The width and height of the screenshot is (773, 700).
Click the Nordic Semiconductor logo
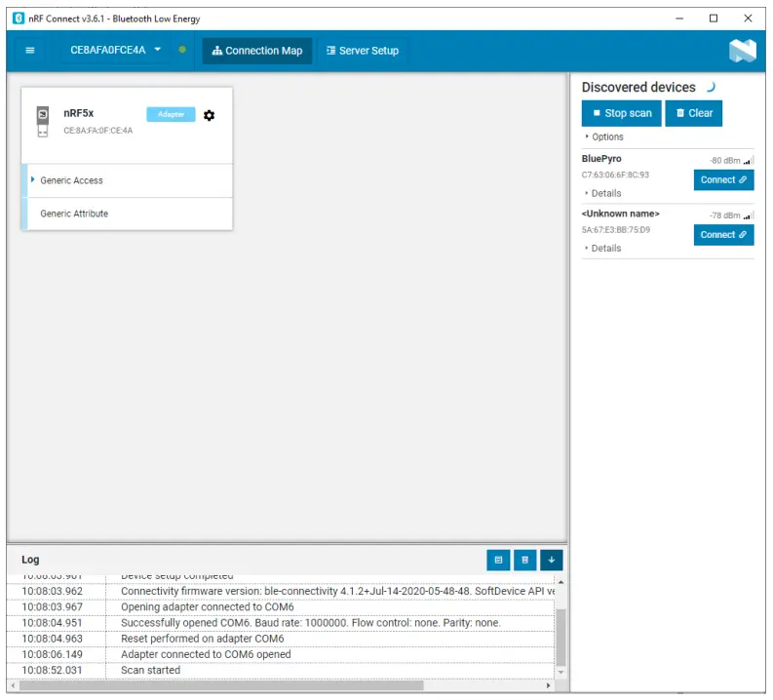pyautogui.click(x=743, y=51)
